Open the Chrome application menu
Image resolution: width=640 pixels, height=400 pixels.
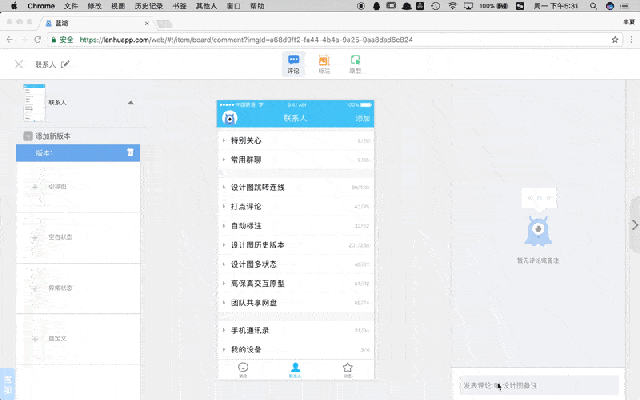(41, 6)
